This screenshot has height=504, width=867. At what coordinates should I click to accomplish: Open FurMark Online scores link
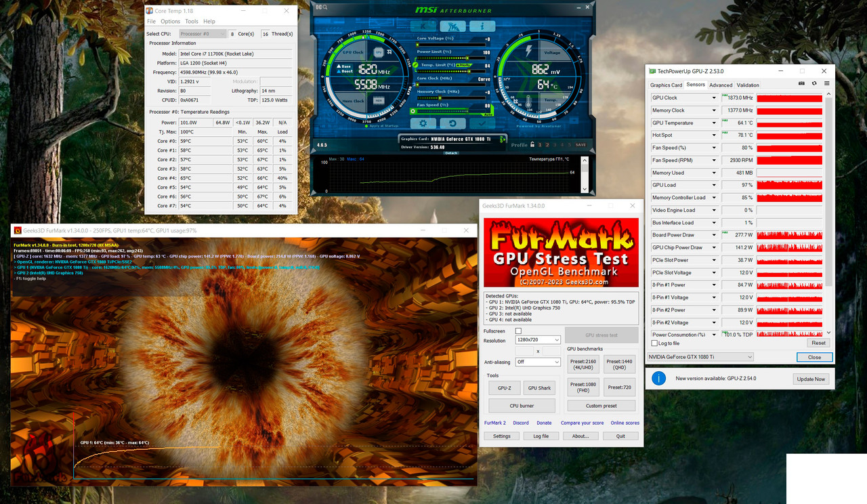(625, 423)
